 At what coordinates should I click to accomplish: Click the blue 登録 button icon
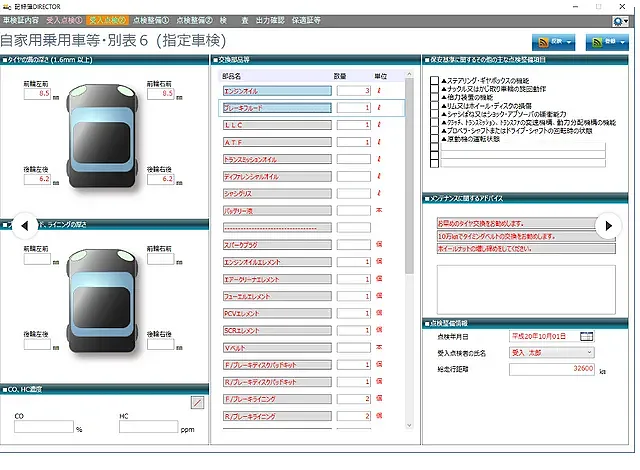pos(598,42)
